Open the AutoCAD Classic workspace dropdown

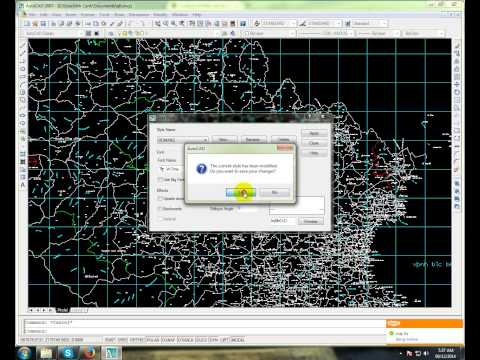tap(54, 33)
